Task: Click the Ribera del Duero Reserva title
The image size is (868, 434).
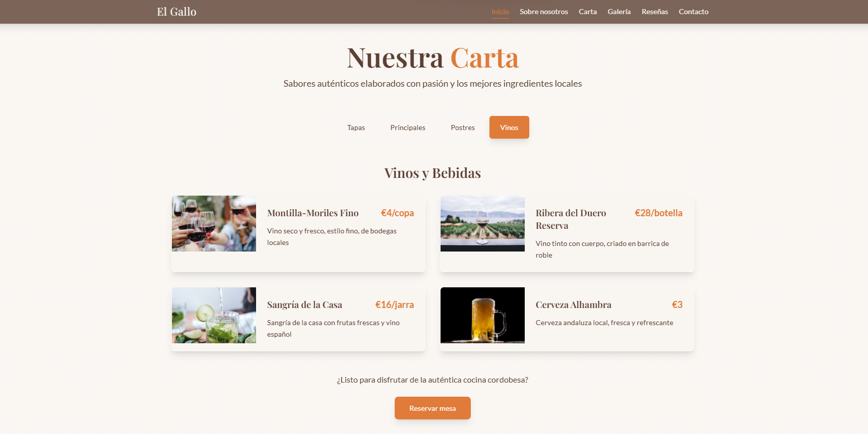Action: pos(571,219)
